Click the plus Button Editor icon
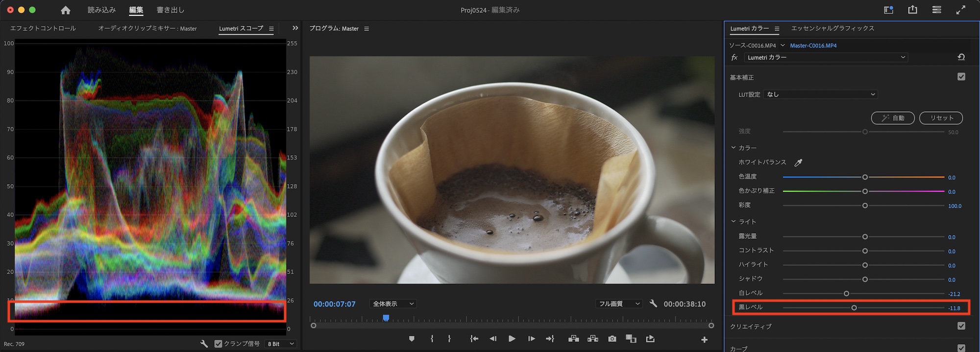 click(x=704, y=339)
